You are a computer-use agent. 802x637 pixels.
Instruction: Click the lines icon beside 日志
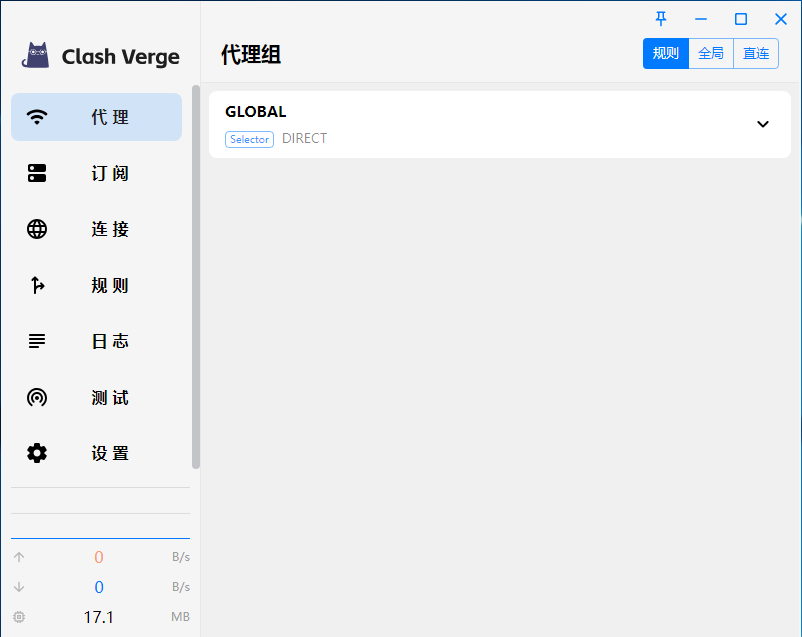tap(37, 341)
